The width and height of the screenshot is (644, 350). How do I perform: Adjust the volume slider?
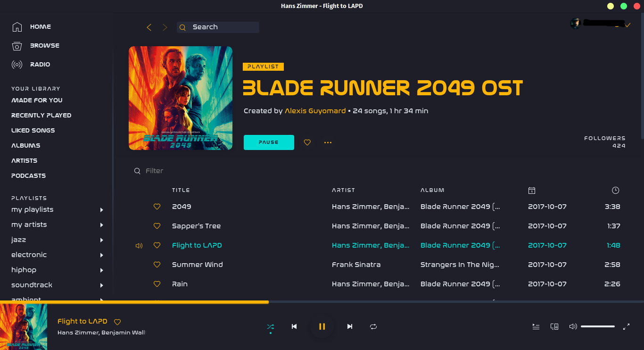(598, 326)
